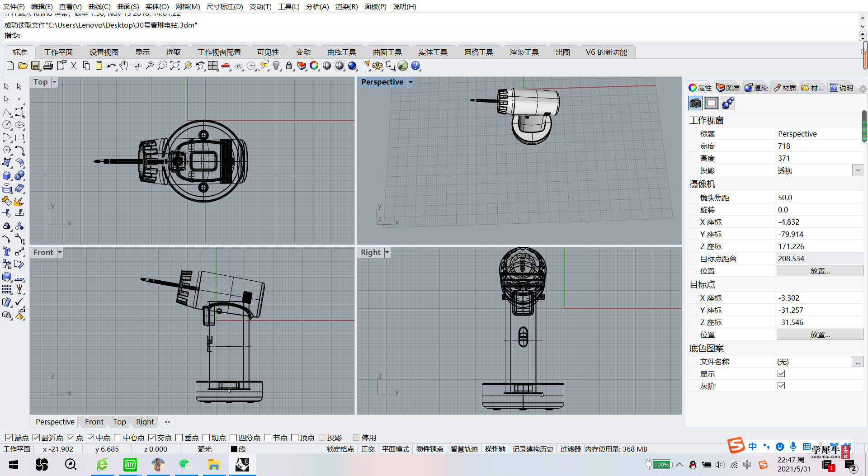Click the Cut scissors icon
The height and width of the screenshot is (476, 868).
tap(74, 66)
